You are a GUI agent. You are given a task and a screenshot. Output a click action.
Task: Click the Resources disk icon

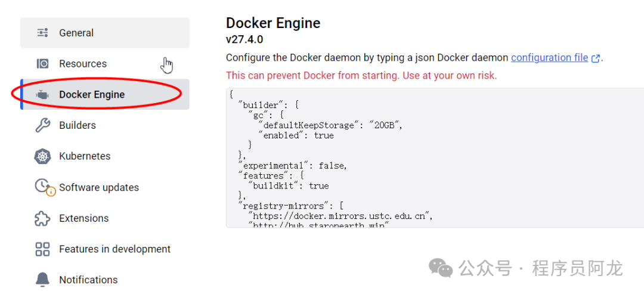[x=42, y=64]
